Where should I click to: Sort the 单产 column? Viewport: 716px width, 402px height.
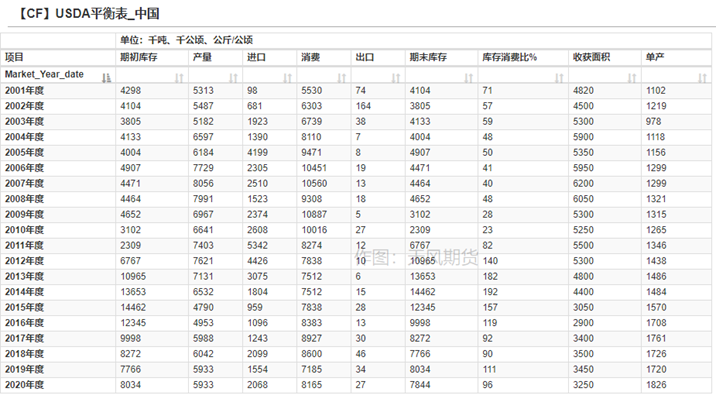702,78
